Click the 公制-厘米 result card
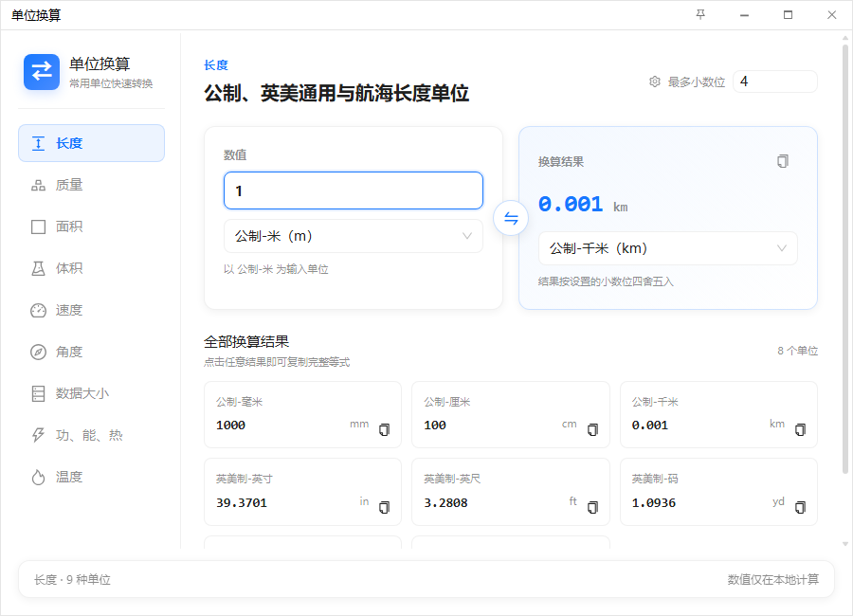Viewport: 853px width, 616px height. point(510,415)
